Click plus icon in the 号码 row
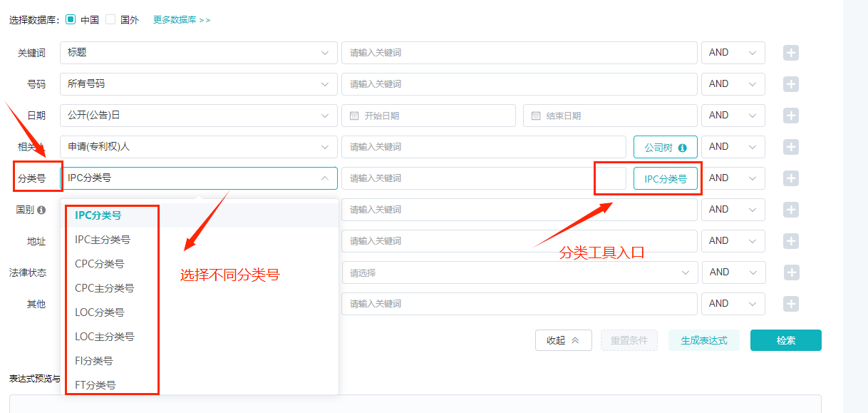868x413 pixels. (791, 84)
